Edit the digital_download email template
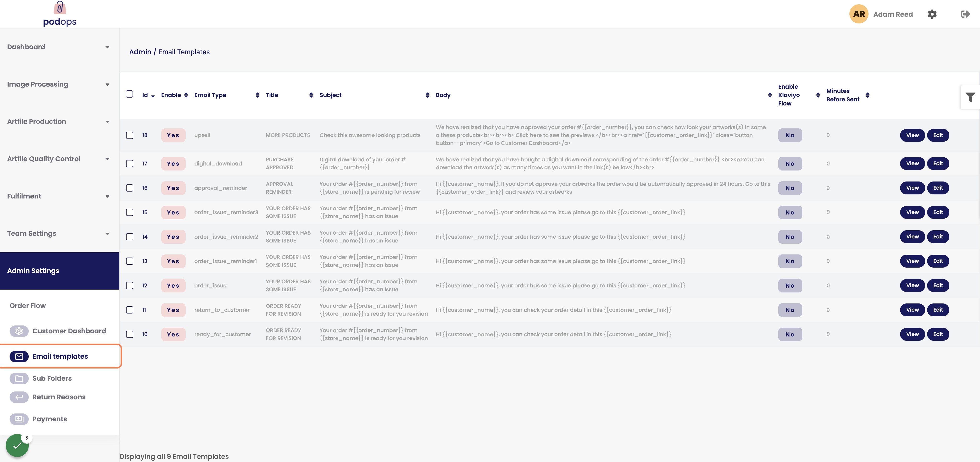 [x=938, y=164]
